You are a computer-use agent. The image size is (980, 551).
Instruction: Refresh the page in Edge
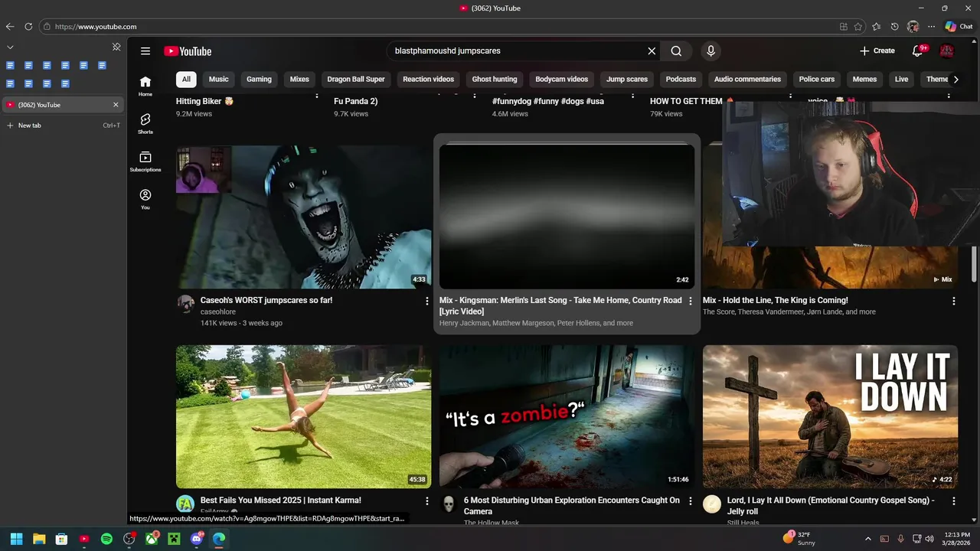pos(28,26)
